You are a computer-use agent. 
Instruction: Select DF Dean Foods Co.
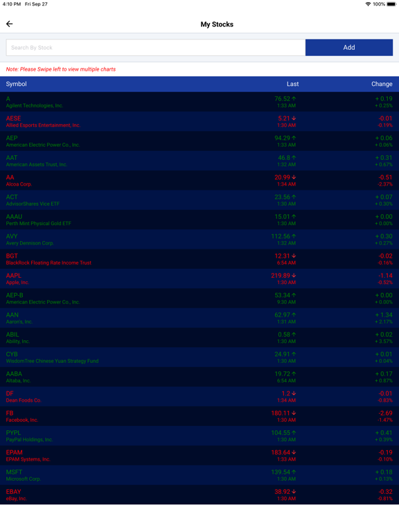tap(199, 397)
